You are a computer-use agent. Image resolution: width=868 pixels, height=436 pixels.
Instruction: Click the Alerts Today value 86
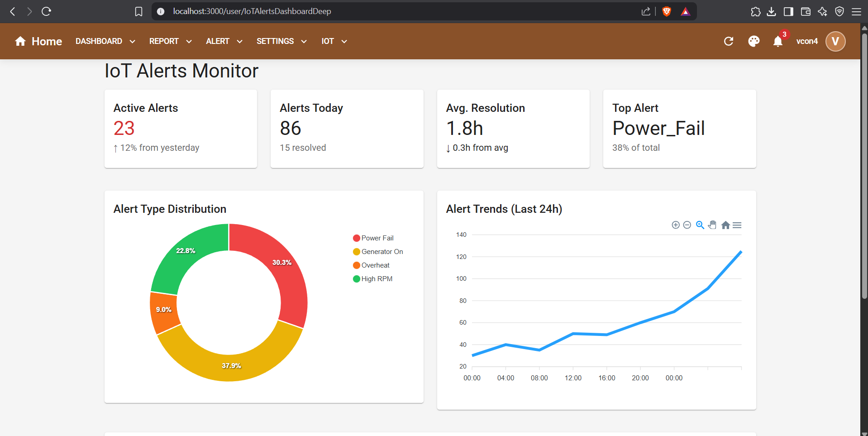291,128
